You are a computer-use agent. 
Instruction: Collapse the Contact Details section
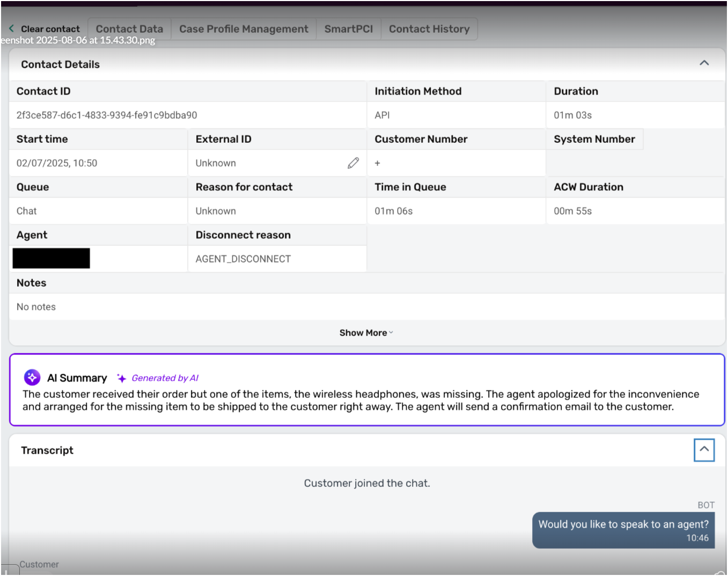[x=704, y=63]
